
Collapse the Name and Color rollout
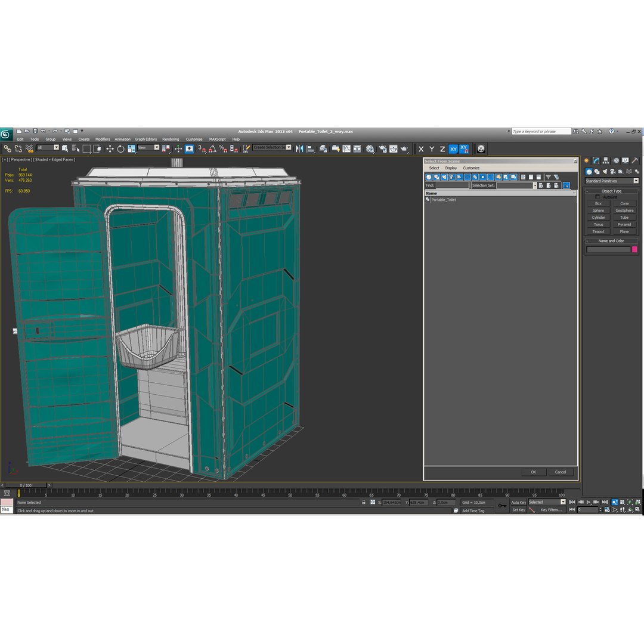click(x=611, y=241)
